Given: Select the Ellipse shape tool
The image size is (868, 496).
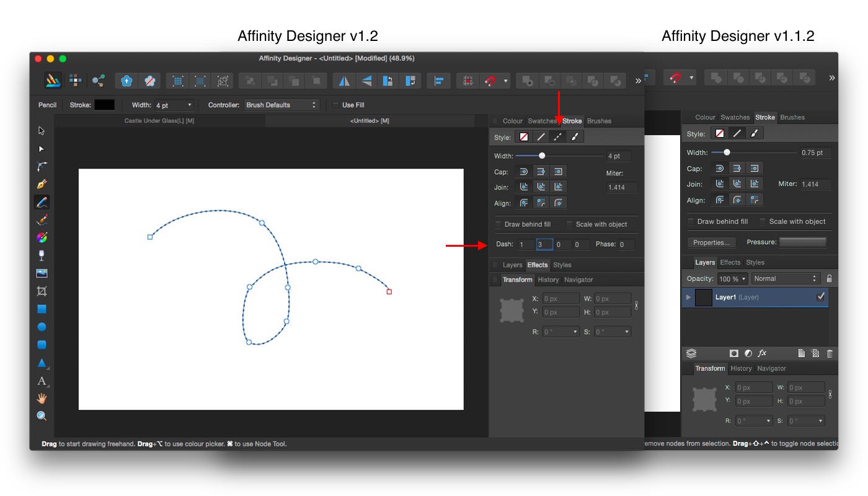Looking at the screenshot, I should click(42, 327).
